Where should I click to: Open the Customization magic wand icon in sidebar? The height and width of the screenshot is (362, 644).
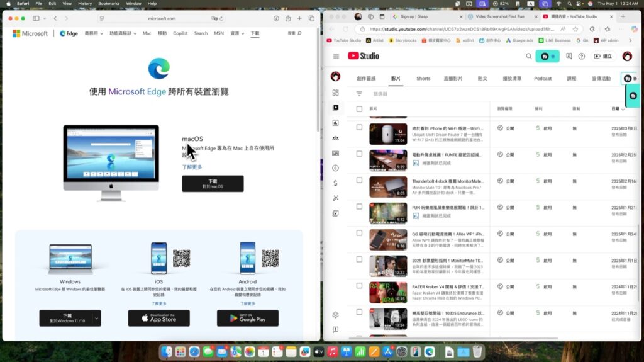coord(336,198)
